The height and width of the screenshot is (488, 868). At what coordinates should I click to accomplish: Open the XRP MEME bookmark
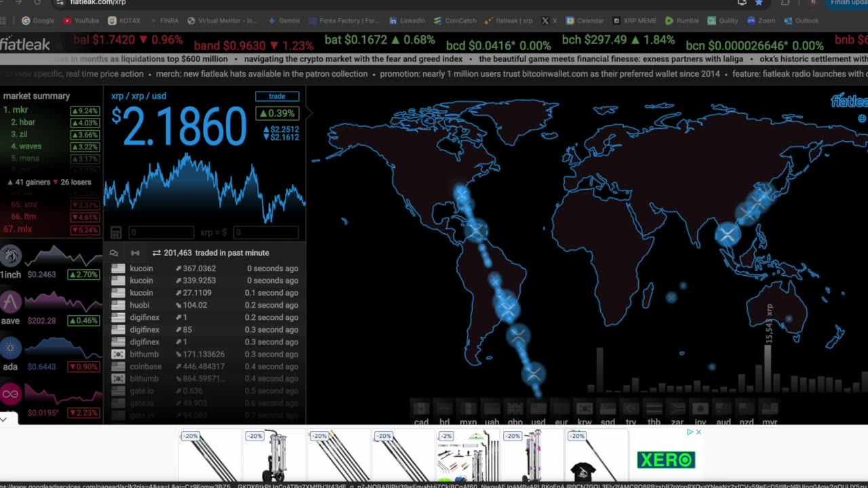tap(635, 21)
